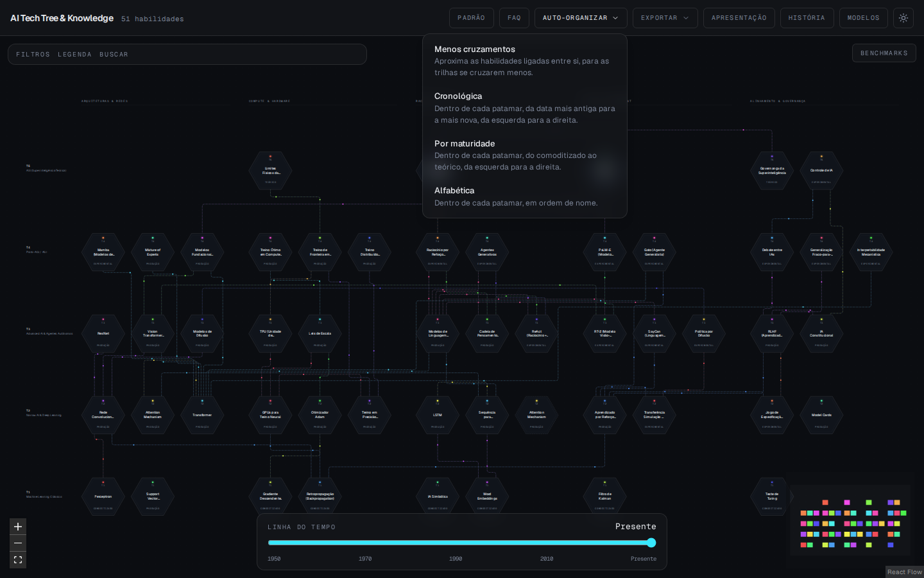The image size is (924, 578).
Task: Expand the Filtros section
Action: coord(33,55)
